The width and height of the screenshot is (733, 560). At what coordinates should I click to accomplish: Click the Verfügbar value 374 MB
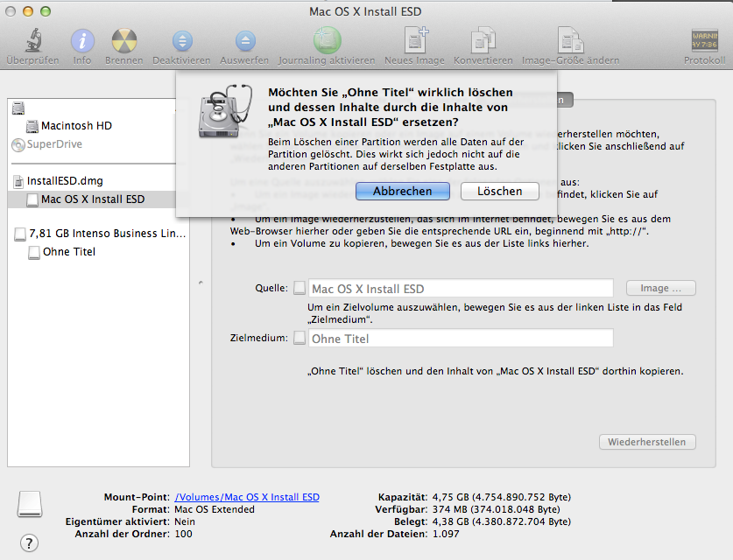[496, 509]
